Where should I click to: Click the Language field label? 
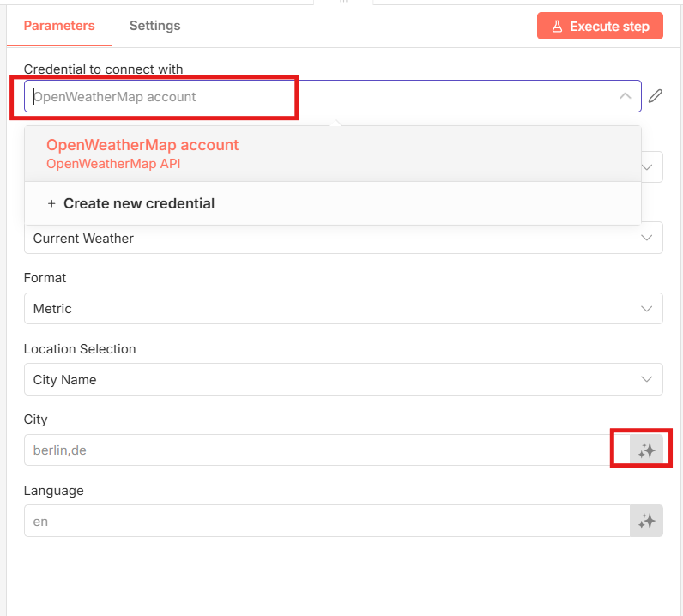tap(53, 491)
